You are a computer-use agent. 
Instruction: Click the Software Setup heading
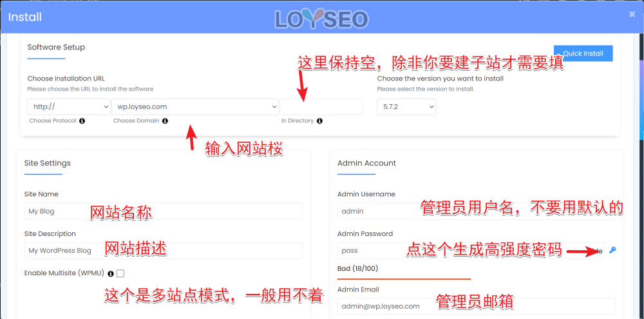[56, 47]
